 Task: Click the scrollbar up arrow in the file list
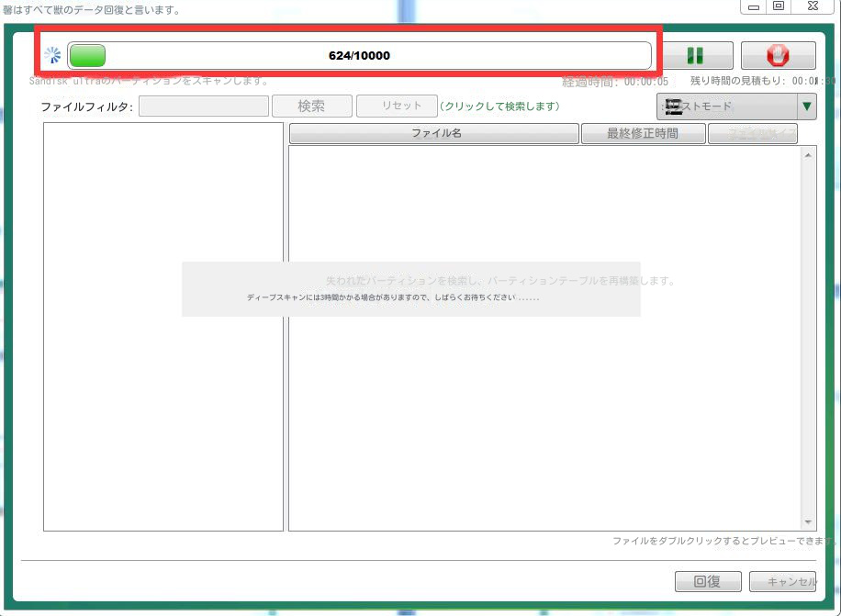click(x=808, y=155)
